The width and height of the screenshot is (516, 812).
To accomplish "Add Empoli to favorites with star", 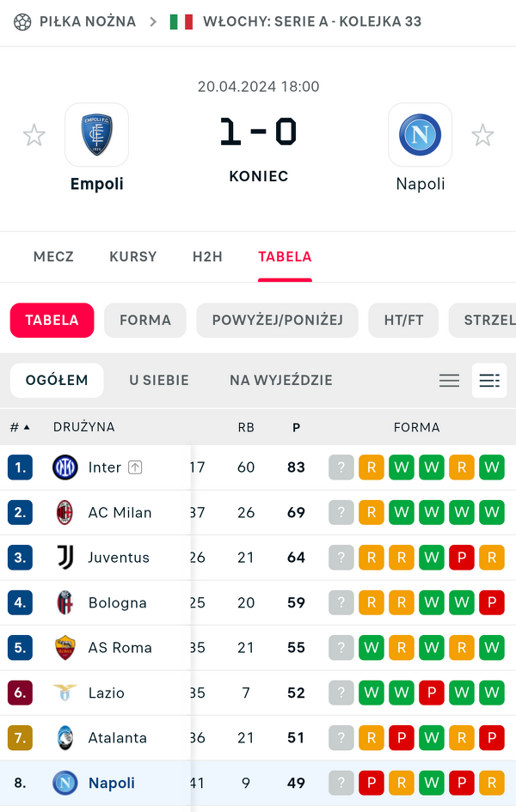I will [34, 135].
